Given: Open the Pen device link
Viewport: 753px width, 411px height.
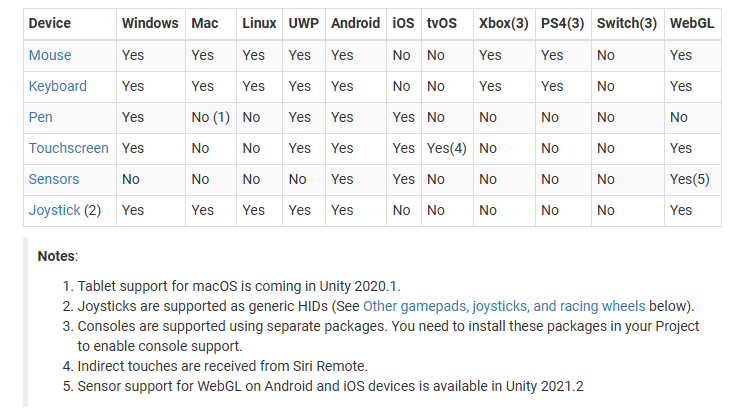Looking at the screenshot, I should [x=40, y=117].
